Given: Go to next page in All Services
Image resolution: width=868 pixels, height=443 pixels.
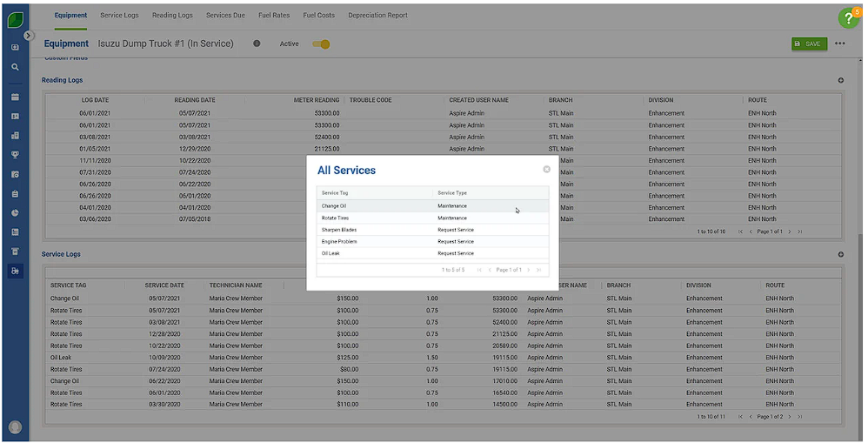Looking at the screenshot, I should [528, 270].
